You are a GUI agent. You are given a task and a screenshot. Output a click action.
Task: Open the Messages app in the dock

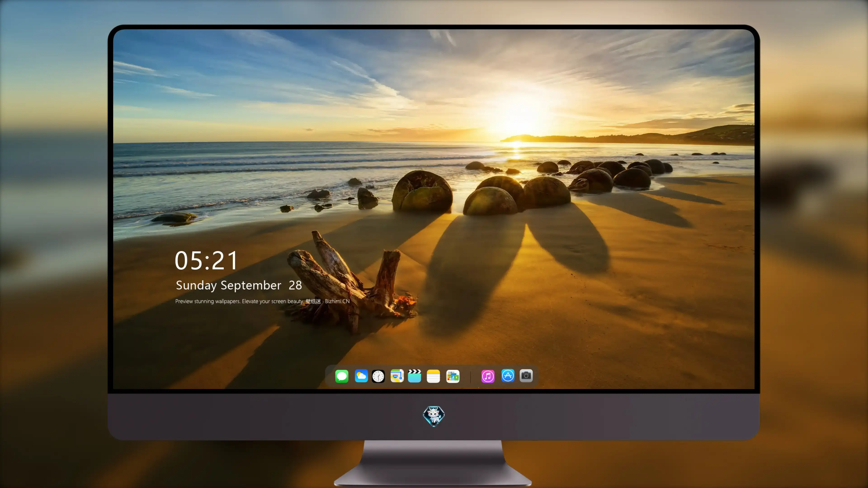click(342, 376)
